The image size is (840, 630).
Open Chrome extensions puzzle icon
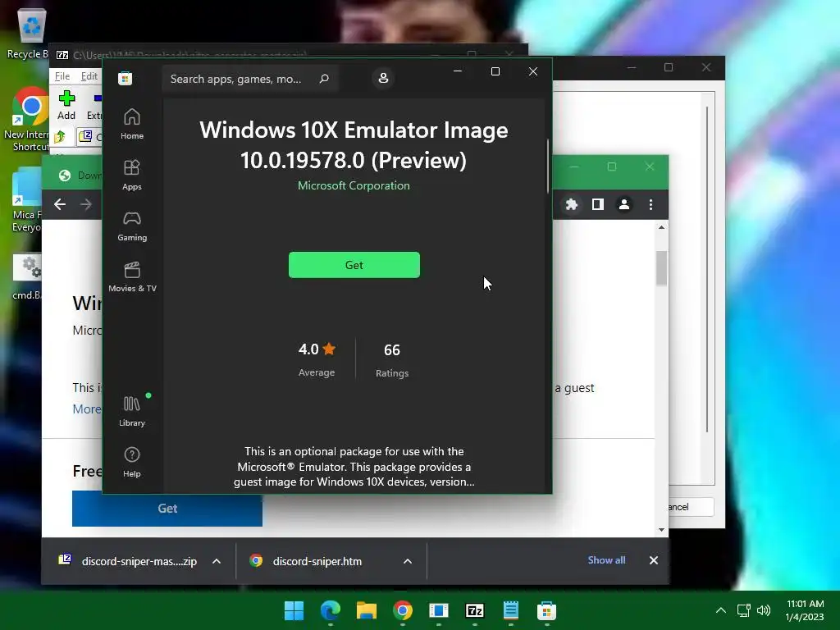click(572, 204)
